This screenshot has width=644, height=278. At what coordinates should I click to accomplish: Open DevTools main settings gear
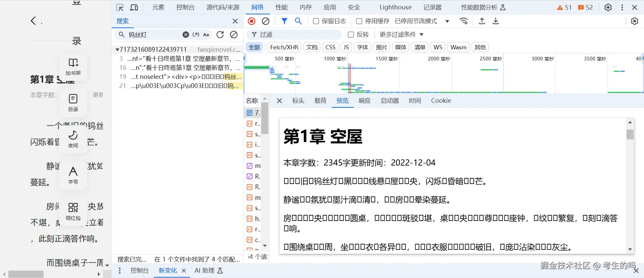click(608, 7)
